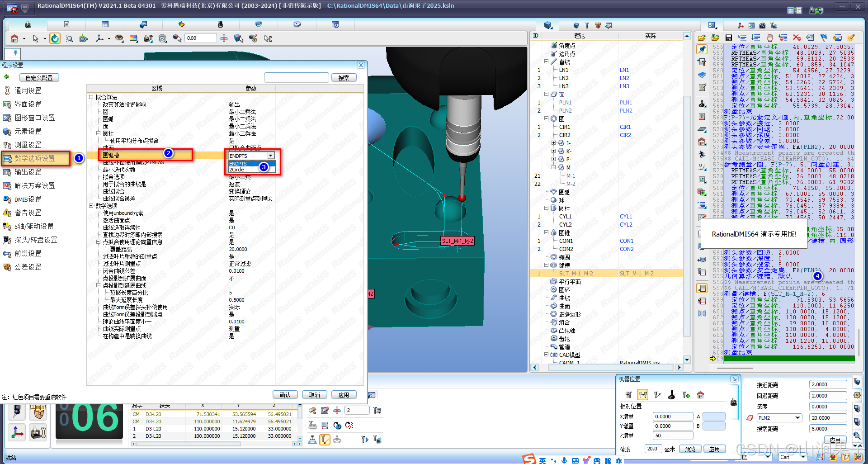Open 输出设置 settings category
This screenshot has width=868, height=464.
[x=28, y=172]
